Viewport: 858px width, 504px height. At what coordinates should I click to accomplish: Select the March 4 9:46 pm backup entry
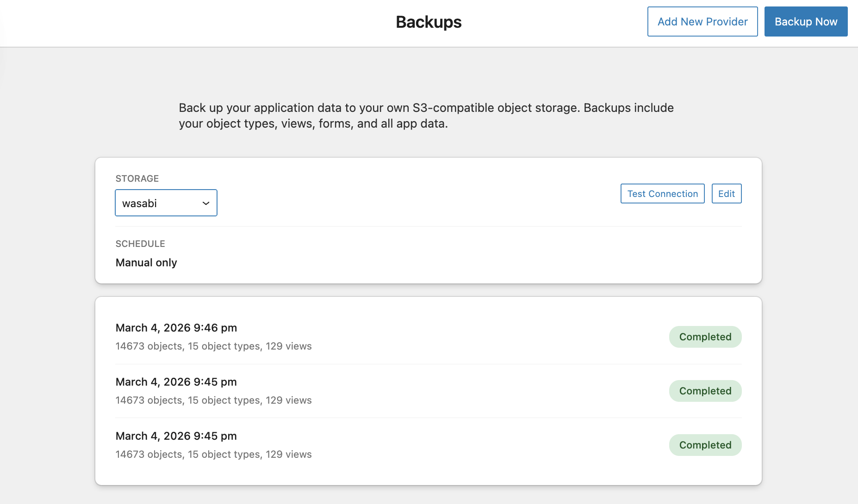pyautogui.click(x=176, y=327)
